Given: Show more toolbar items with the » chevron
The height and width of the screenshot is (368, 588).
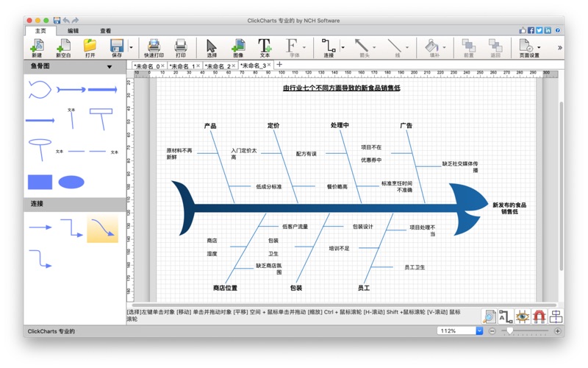Looking at the screenshot, I should point(559,48).
